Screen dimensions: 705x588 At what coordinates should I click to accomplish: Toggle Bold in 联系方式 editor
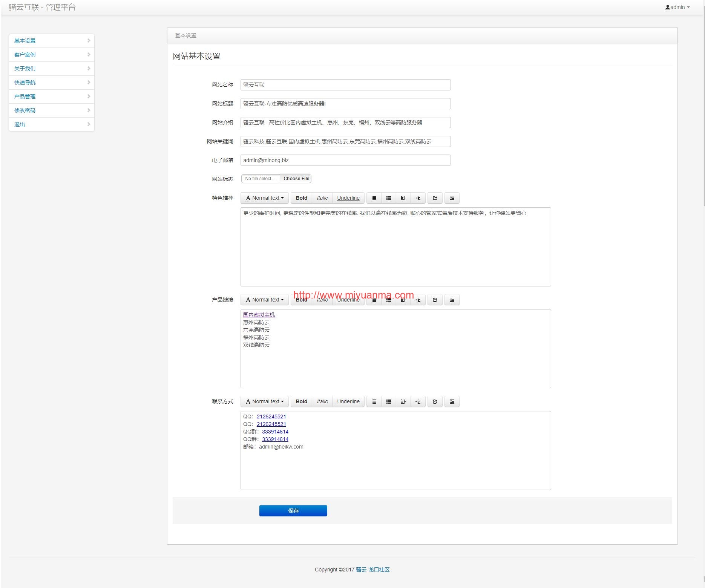(301, 401)
